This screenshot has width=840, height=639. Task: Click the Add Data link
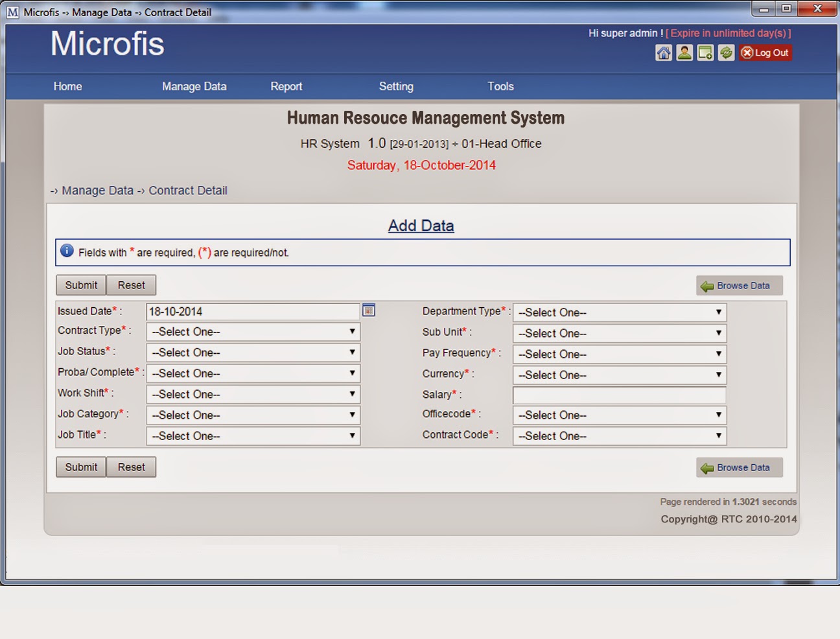point(421,226)
